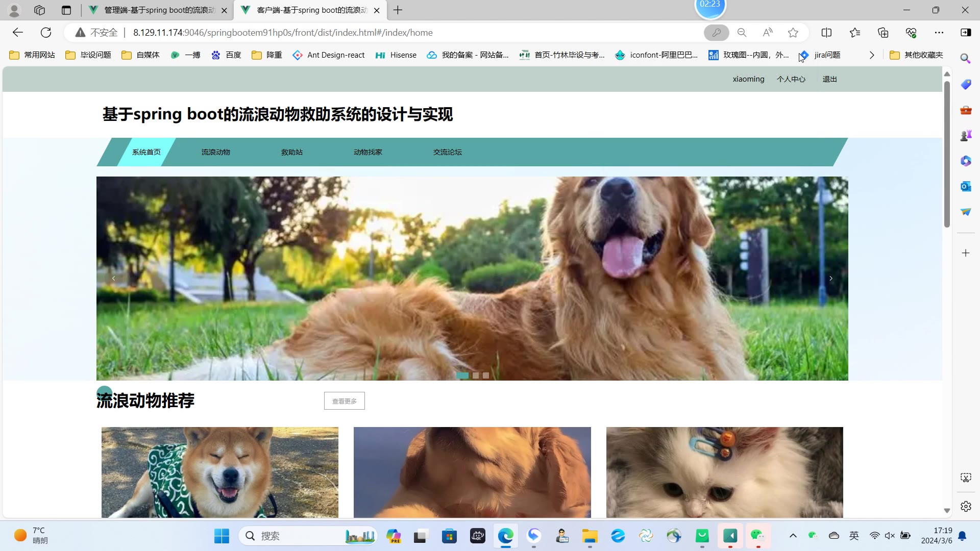The height and width of the screenshot is (551, 980).
Task: Open the split screen icon in toolbar
Action: coord(826,33)
